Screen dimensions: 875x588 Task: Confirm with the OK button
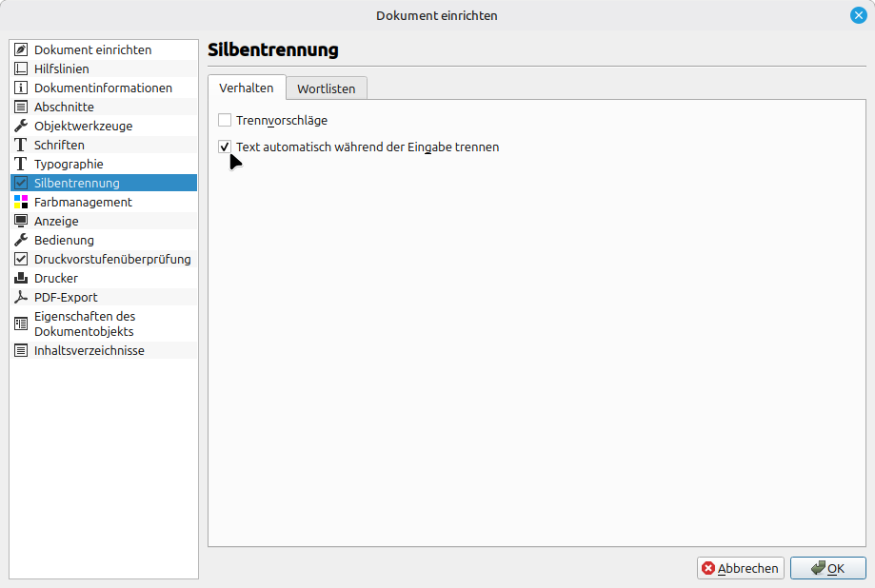(827, 568)
